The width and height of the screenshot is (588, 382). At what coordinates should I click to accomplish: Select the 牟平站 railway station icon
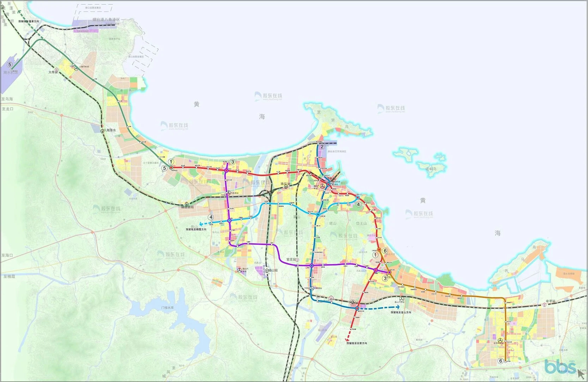(545, 305)
